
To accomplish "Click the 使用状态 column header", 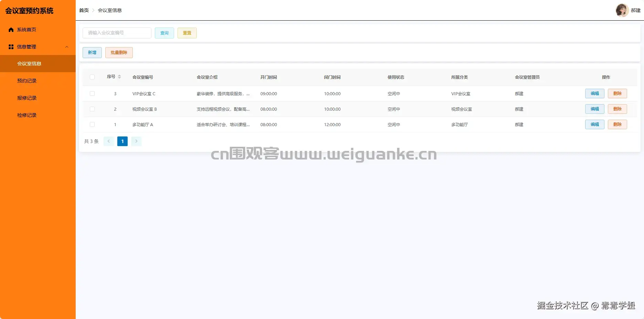I will point(396,77).
